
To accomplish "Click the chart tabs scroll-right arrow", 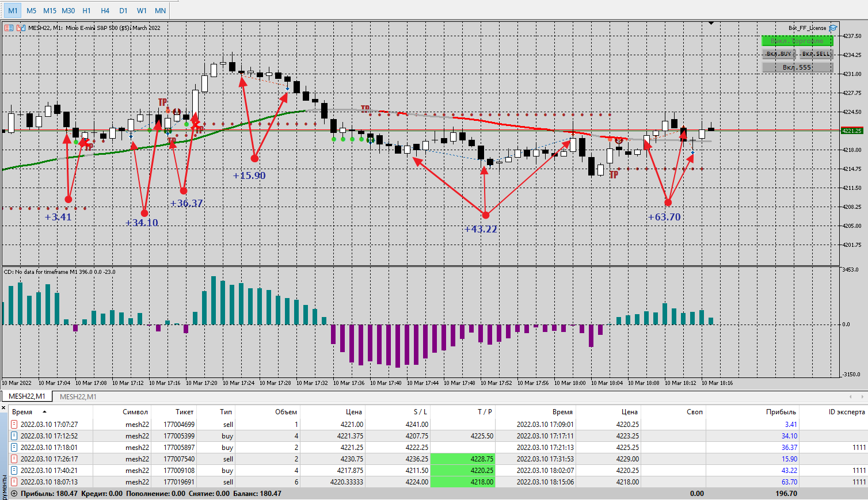I will 862,396.
